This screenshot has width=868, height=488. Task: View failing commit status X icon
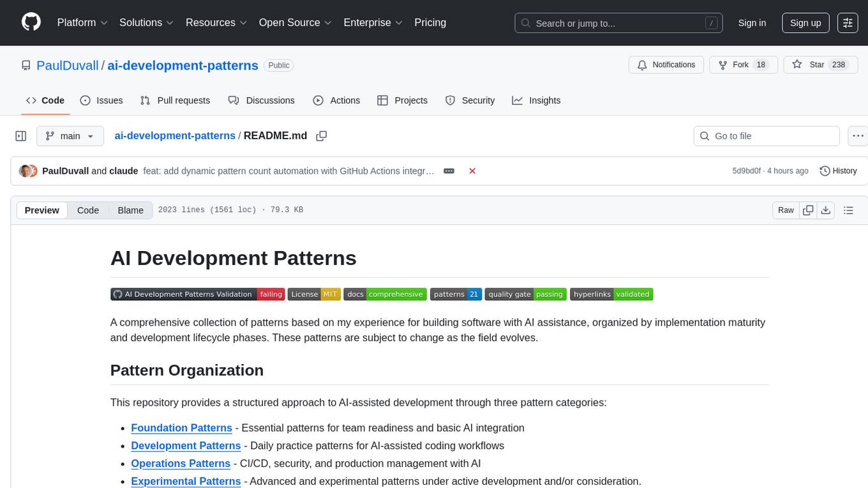click(x=472, y=171)
